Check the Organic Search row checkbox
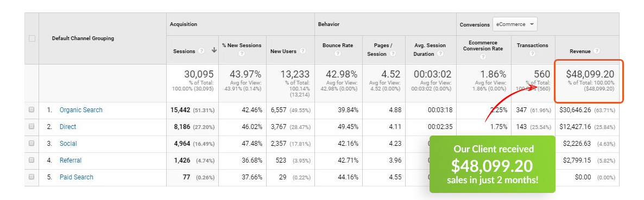The image size is (644, 200). pos(31,110)
